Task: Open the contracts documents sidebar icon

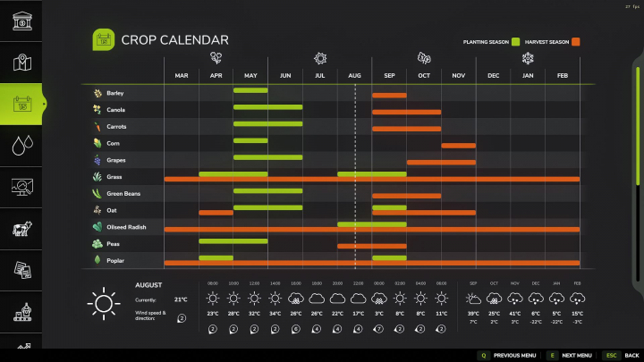Action: tap(22, 270)
